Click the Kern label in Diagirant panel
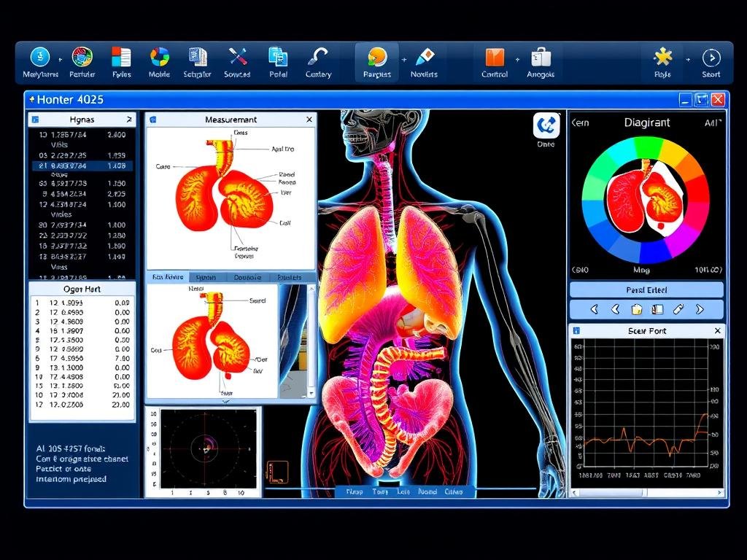 [580, 123]
